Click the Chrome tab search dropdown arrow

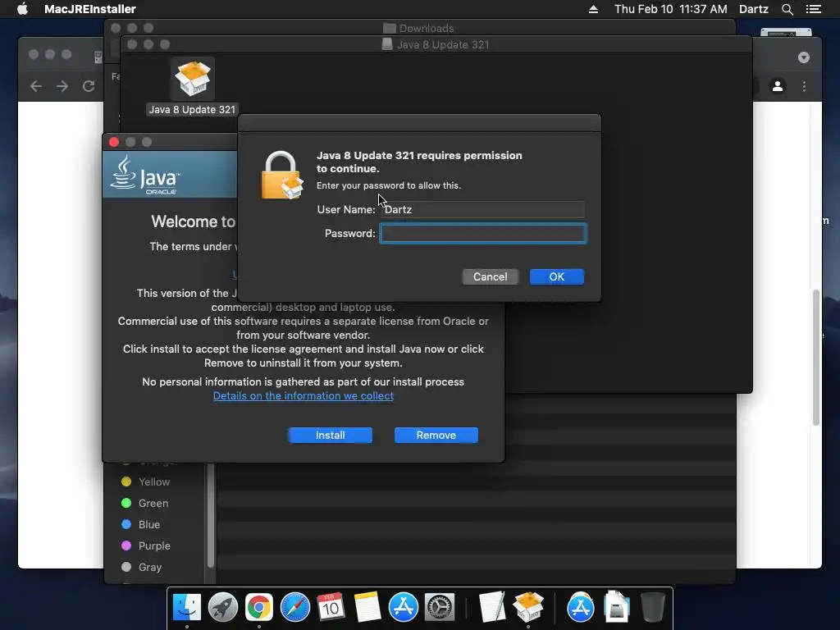(804, 57)
